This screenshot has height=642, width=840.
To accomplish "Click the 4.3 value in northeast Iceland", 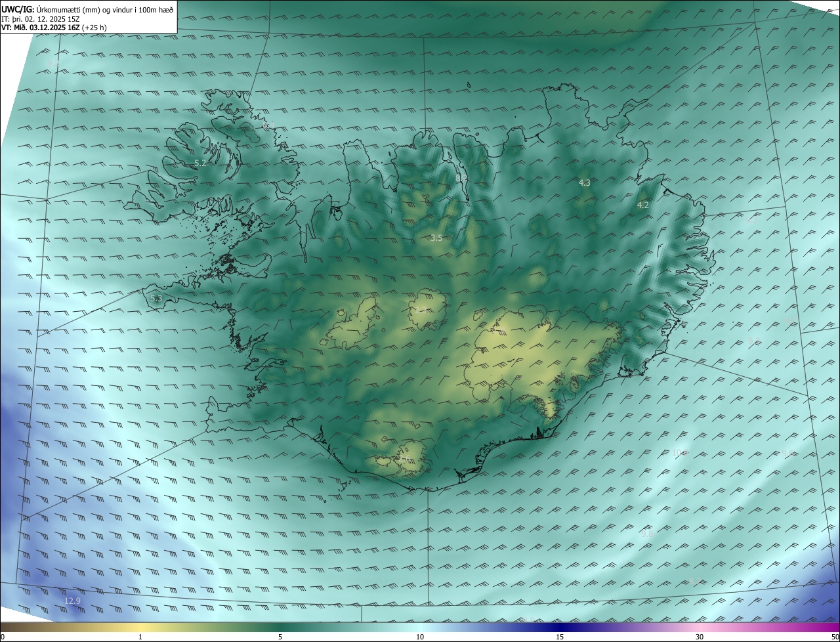I will [585, 182].
